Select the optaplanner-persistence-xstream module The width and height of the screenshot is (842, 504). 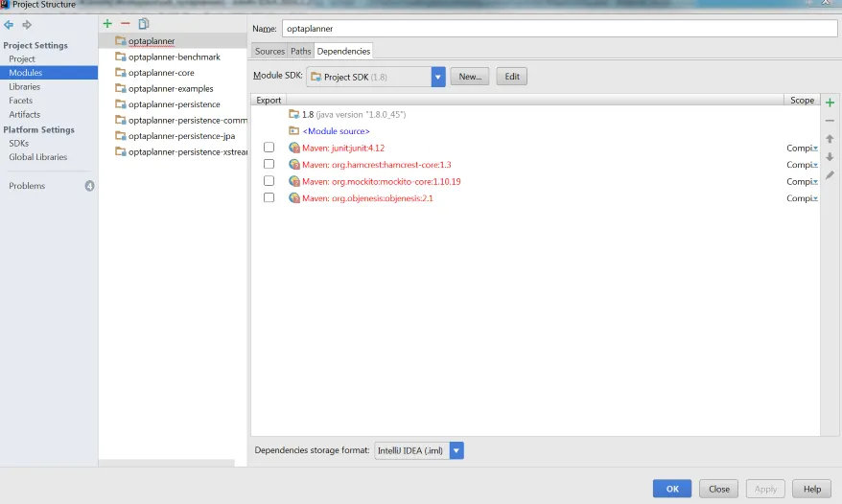[187, 152]
